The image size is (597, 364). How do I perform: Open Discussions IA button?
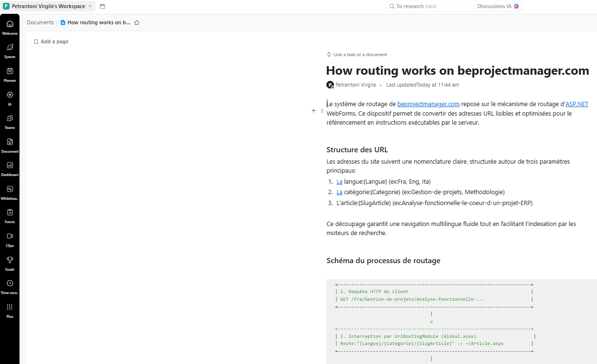tap(498, 6)
